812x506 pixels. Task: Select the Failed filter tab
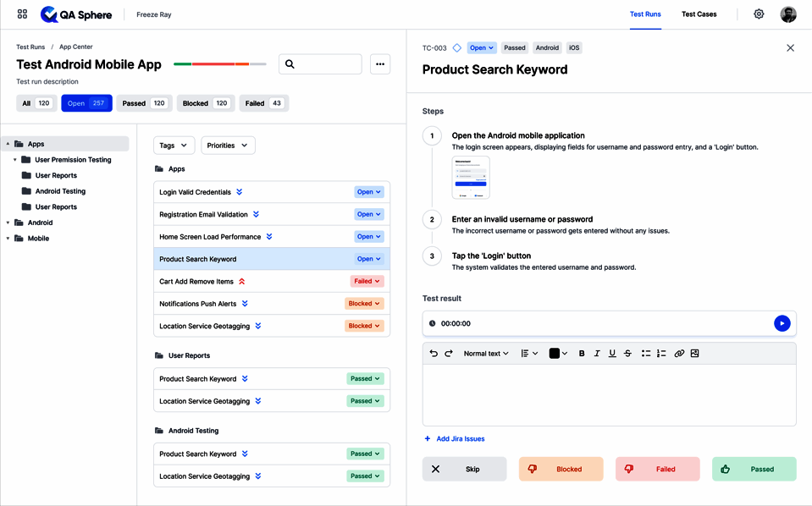263,103
